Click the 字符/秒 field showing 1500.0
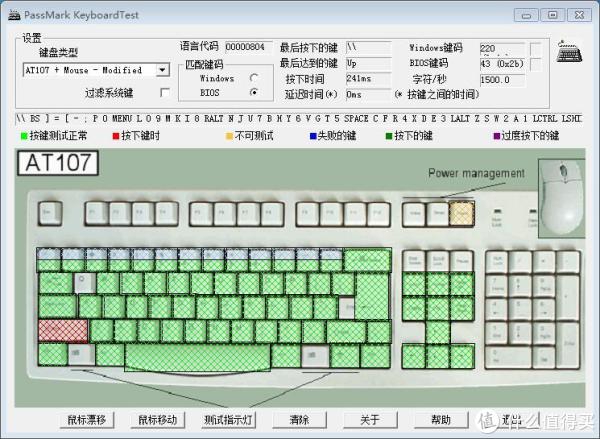This screenshot has height=439, width=600. (502, 80)
